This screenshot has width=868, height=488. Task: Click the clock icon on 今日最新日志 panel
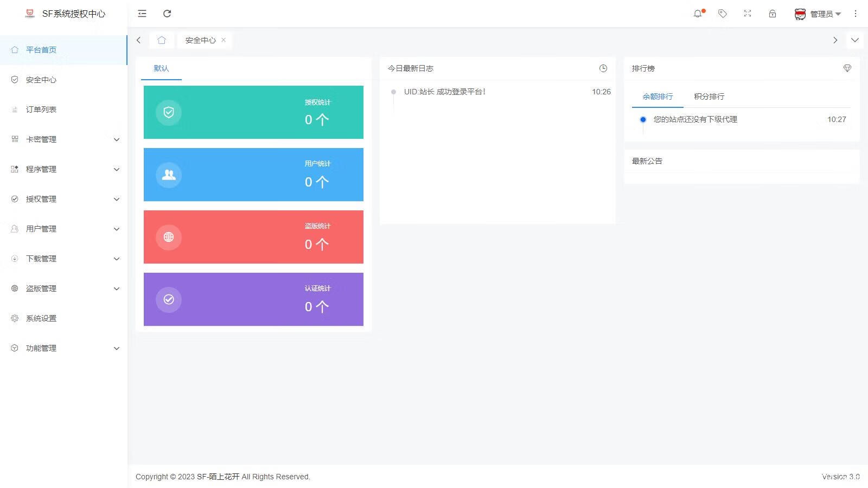point(603,68)
